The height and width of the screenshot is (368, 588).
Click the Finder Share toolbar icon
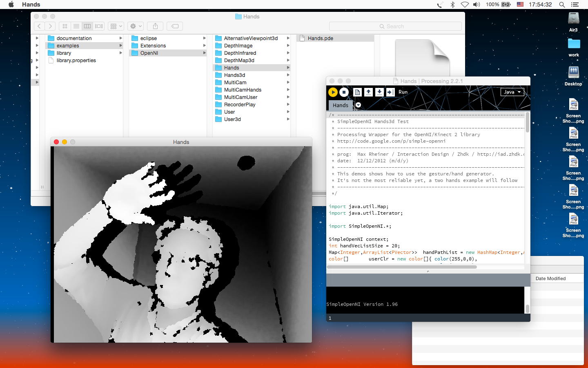point(155,26)
